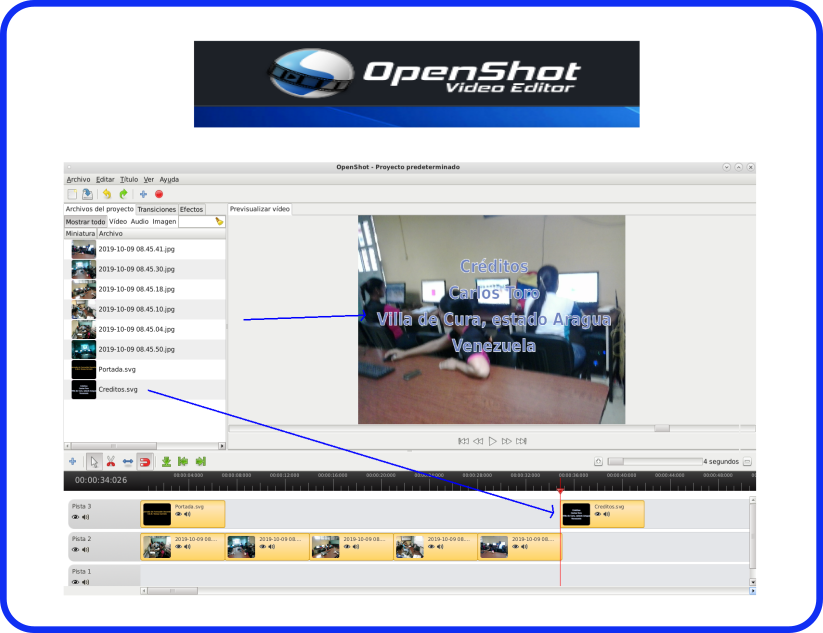Click the Mostrar todo filter button

(x=85, y=221)
